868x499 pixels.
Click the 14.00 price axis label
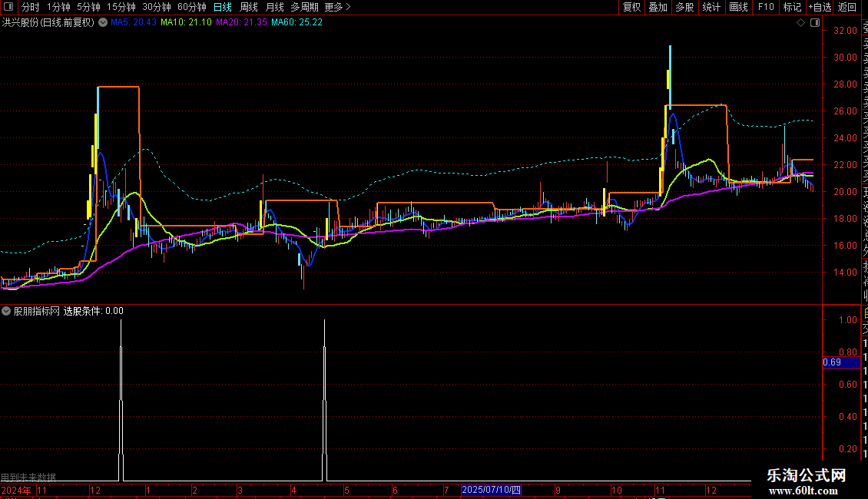[x=845, y=273]
